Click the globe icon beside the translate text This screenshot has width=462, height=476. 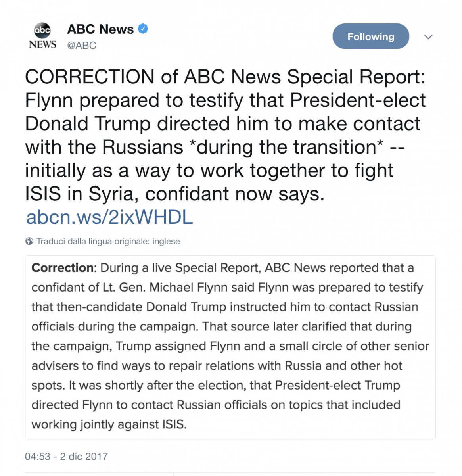click(29, 241)
